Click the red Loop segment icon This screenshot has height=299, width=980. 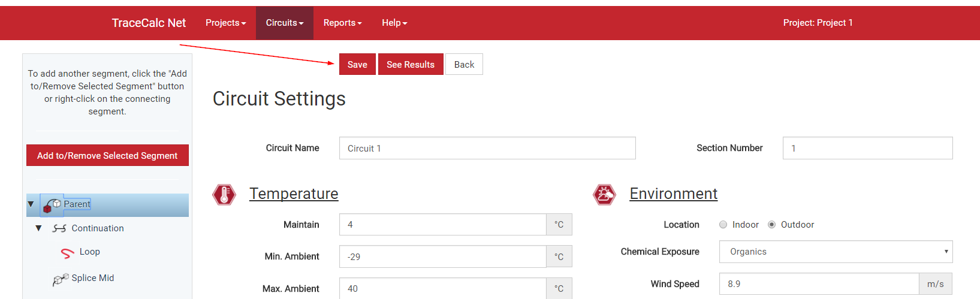pyautogui.click(x=68, y=253)
